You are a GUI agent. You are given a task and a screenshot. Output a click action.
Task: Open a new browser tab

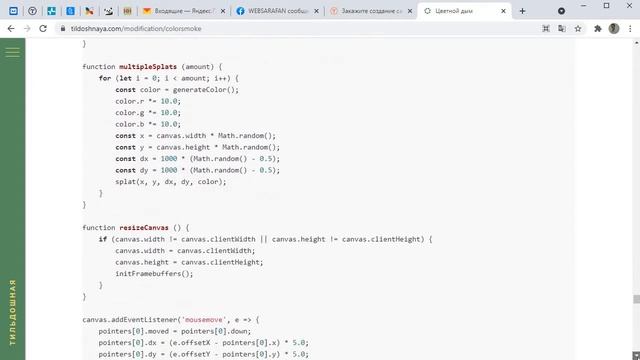[x=522, y=11]
